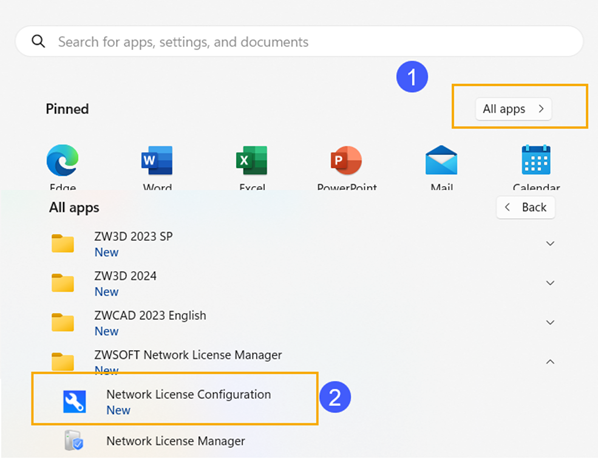Open Network License Configuration entry text
Image resolution: width=598 pixels, height=459 pixels.
point(189,395)
